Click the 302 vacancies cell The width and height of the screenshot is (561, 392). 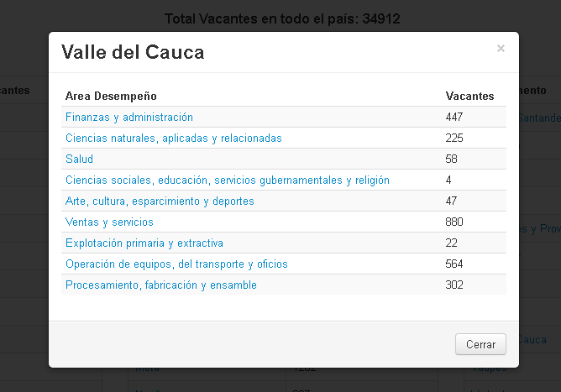[454, 285]
